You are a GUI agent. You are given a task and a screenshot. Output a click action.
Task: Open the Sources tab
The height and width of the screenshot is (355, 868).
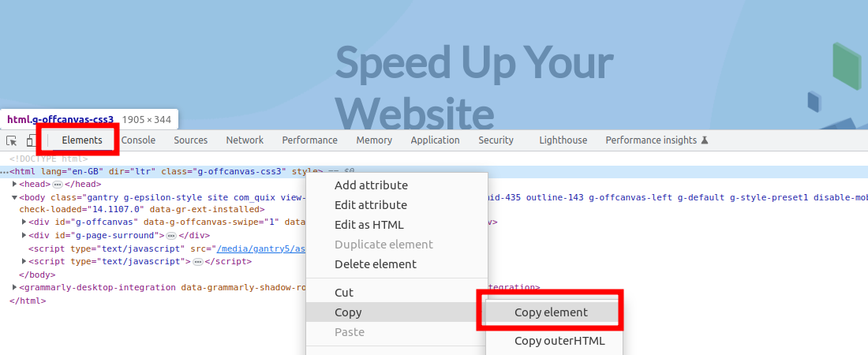pyautogui.click(x=190, y=140)
